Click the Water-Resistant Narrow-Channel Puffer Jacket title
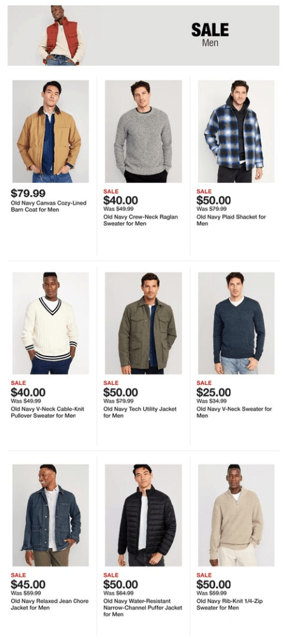This screenshot has height=644, width=288. 143,608
